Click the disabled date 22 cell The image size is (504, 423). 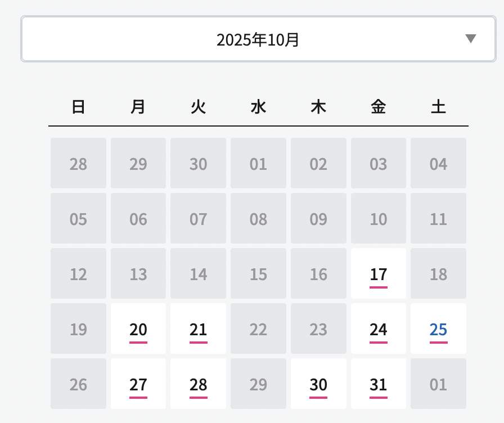pos(258,329)
